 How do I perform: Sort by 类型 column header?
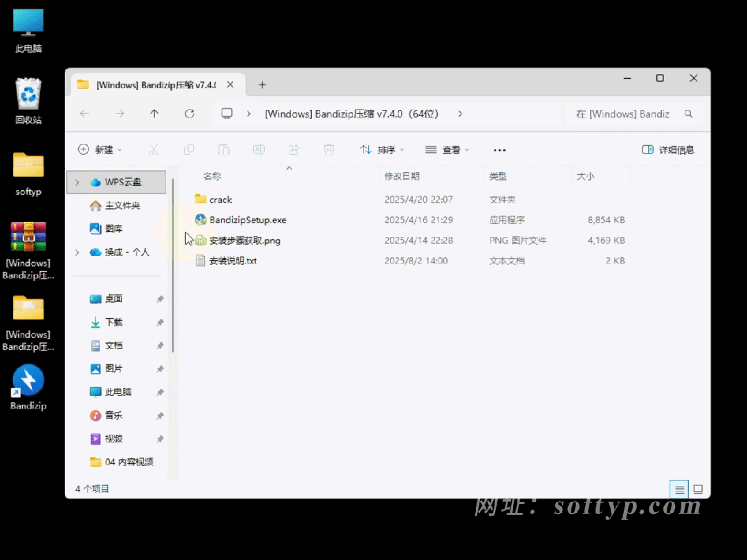[498, 176]
